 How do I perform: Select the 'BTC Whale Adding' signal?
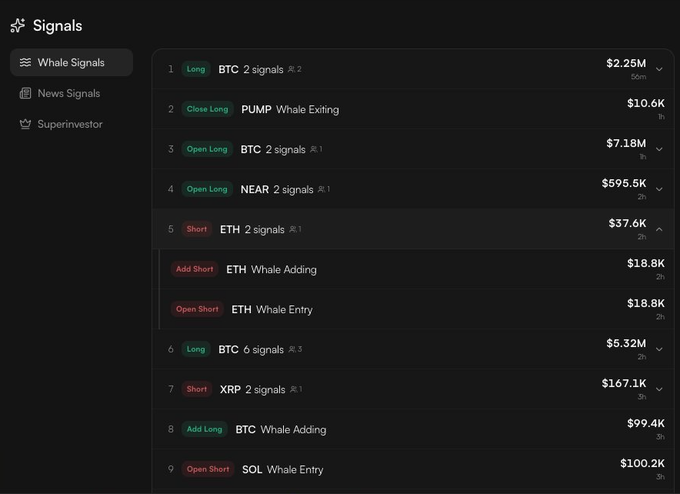coord(413,429)
